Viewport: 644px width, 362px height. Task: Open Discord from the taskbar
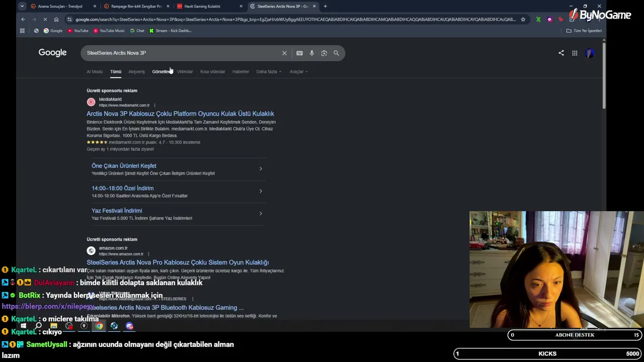[129, 326]
